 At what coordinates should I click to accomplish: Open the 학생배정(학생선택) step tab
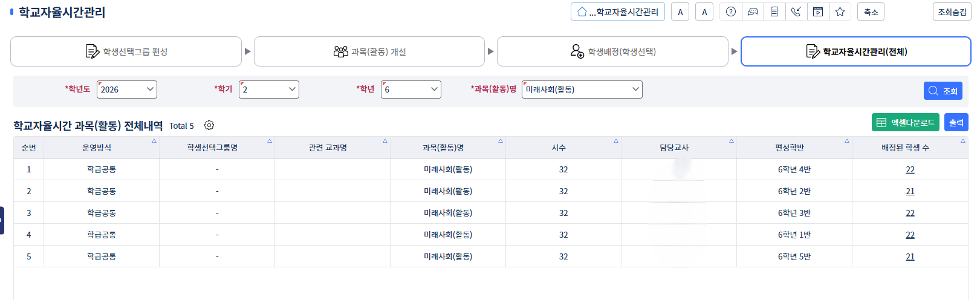click(612, 51)
